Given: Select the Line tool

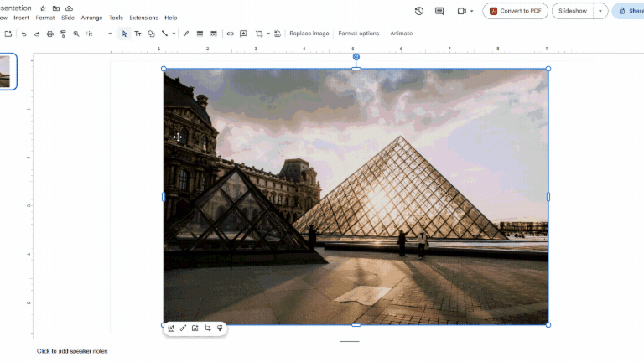Looking at the screenshot, I should tap(164, 34).
